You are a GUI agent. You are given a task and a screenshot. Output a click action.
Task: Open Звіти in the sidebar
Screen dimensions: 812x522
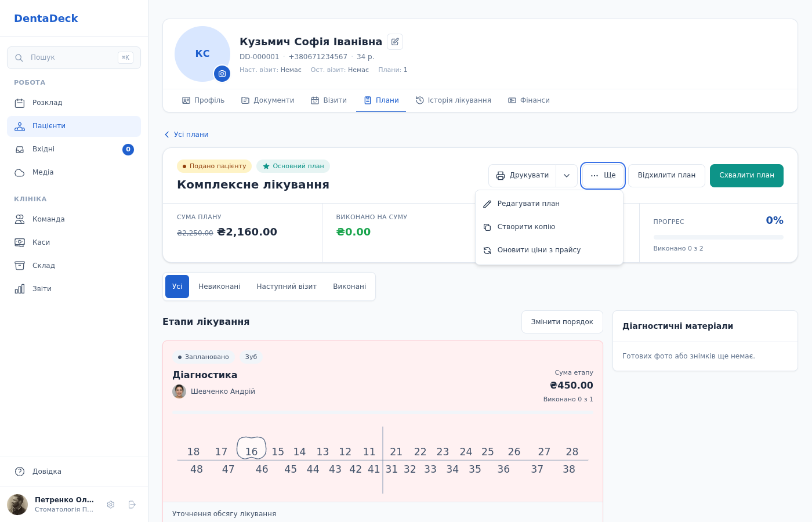[x=74, y=289]
